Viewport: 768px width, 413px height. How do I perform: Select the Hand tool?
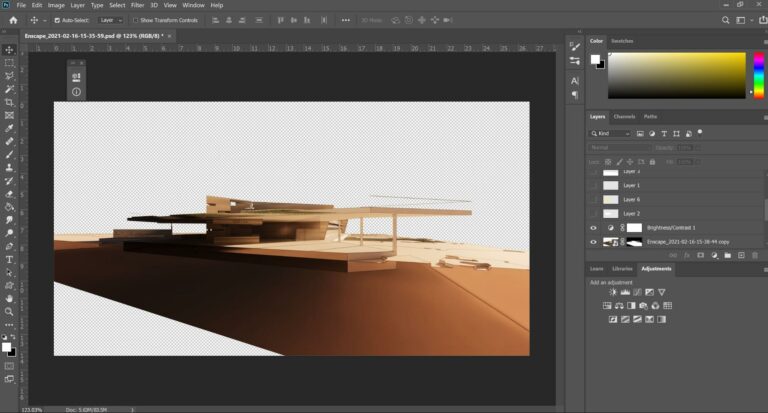pos(9,299)
